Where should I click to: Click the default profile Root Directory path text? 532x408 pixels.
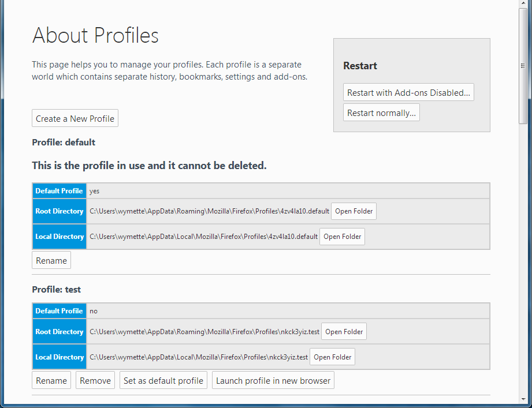(x=209, y=211)
